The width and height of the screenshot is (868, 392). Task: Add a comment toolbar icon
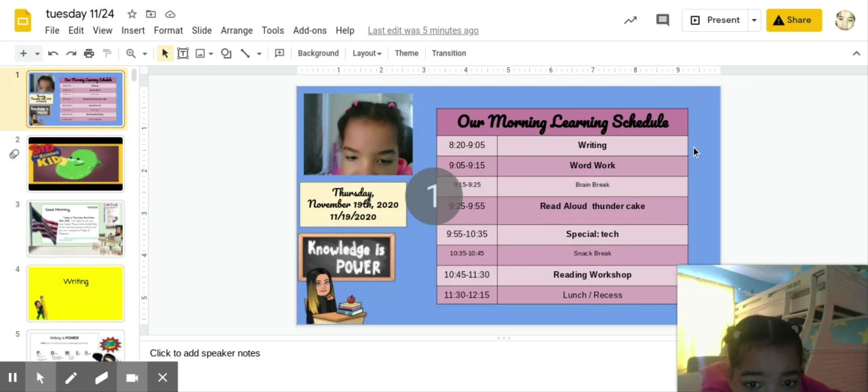click(279, 53)
